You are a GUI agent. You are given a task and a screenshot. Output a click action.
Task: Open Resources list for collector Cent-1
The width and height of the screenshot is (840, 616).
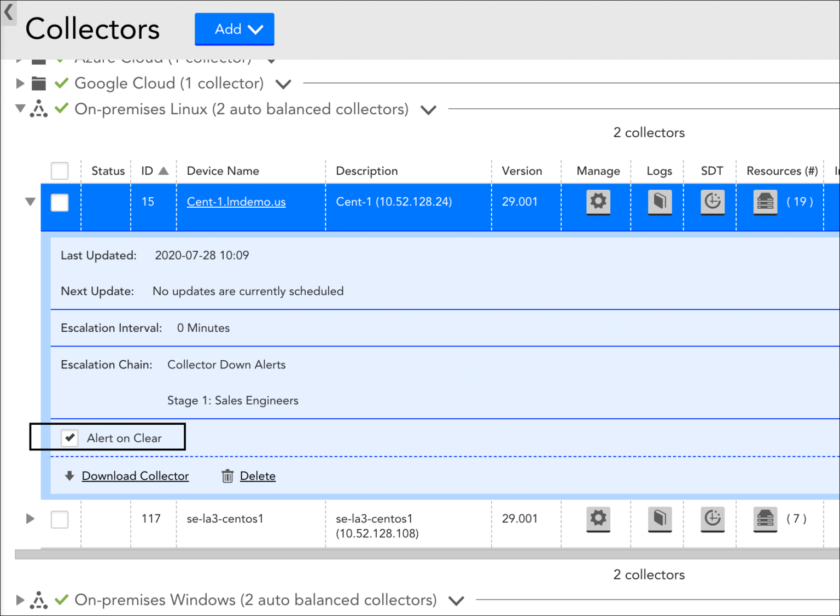[765, 202]
